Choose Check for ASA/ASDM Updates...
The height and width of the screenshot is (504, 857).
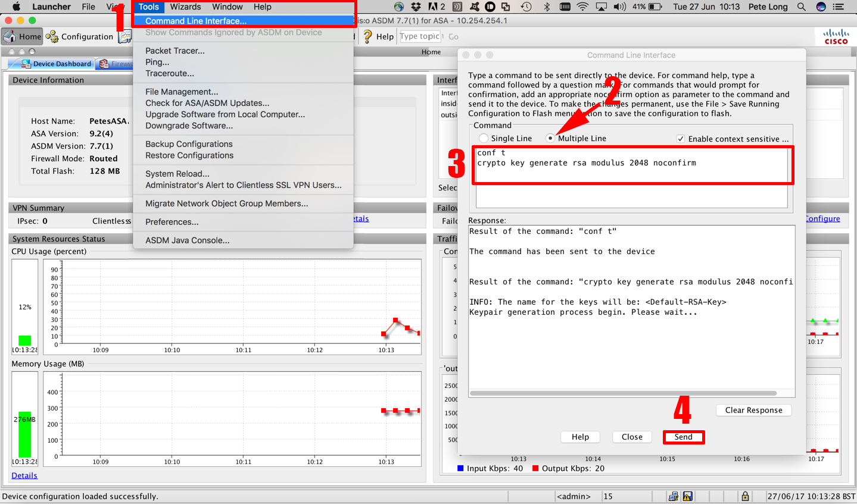pos(243,103)
